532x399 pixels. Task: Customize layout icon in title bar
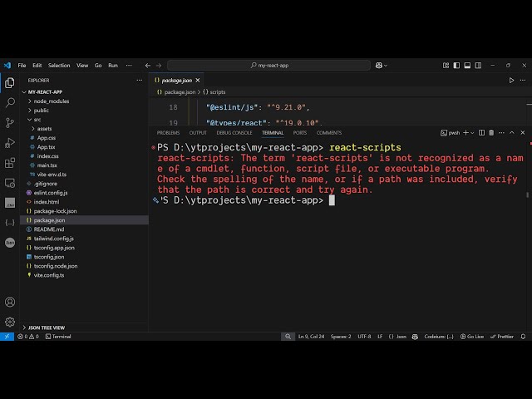coord(446,65)
